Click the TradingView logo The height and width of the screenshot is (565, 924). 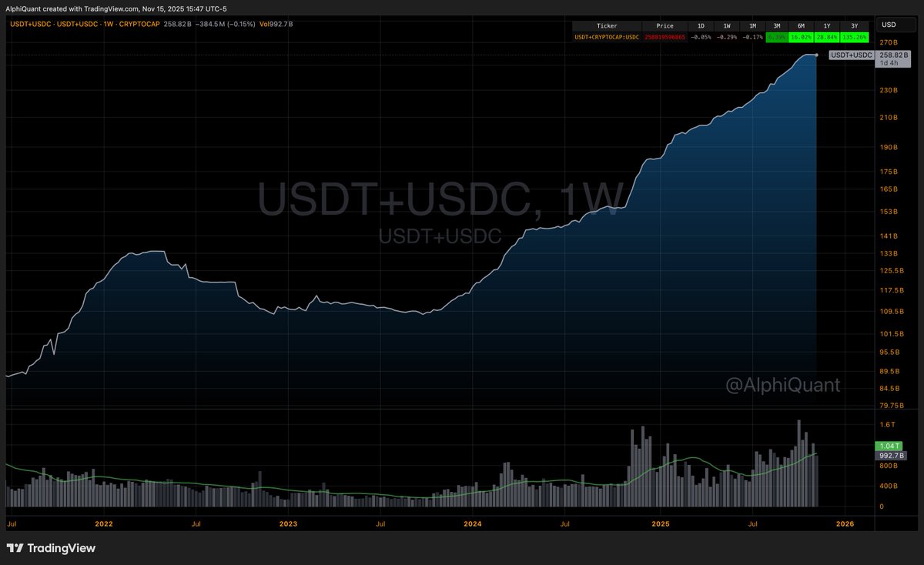click(52, 549)
